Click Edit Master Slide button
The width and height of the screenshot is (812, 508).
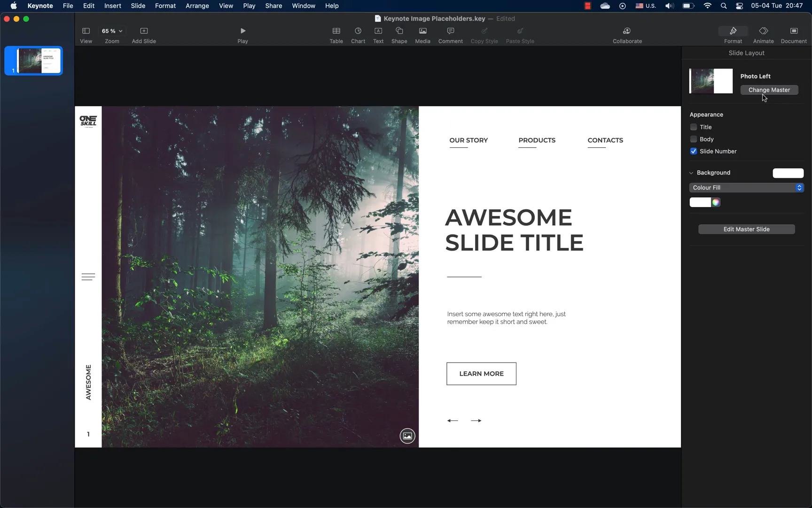pos(746,229)
